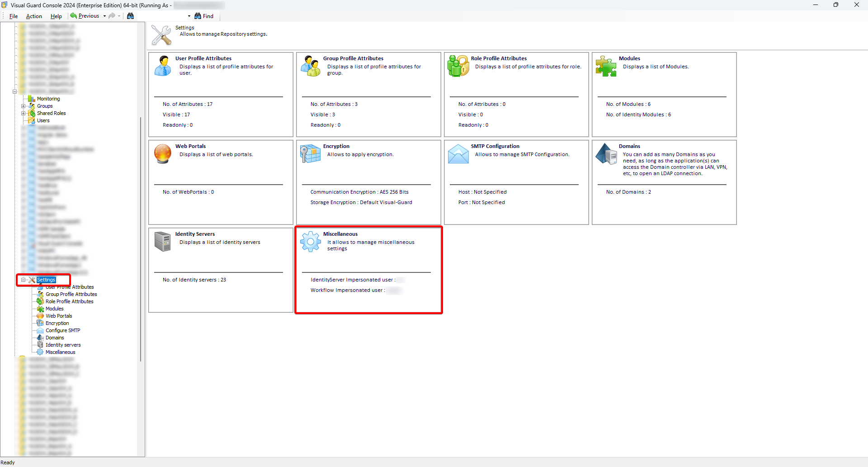This screenshot has height=467, width=868.
Task: Open the Help menu
Action: pos(56,16)
